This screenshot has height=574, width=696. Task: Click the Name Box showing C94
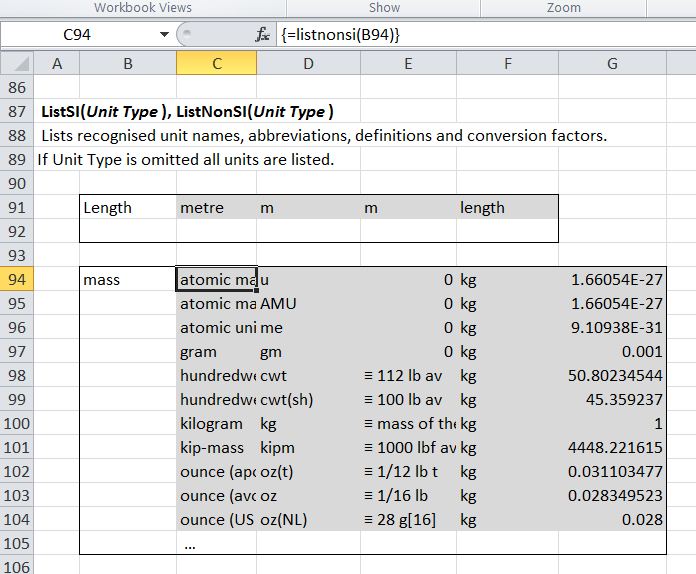point(80,34)
